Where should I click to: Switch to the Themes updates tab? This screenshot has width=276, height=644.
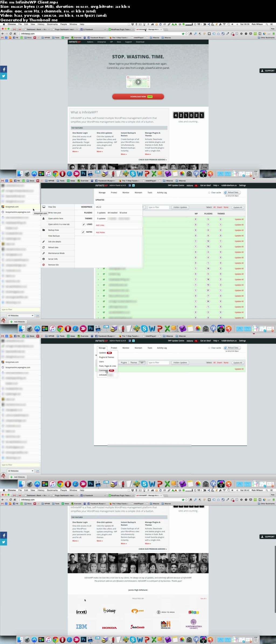click(x=134, y=363)
